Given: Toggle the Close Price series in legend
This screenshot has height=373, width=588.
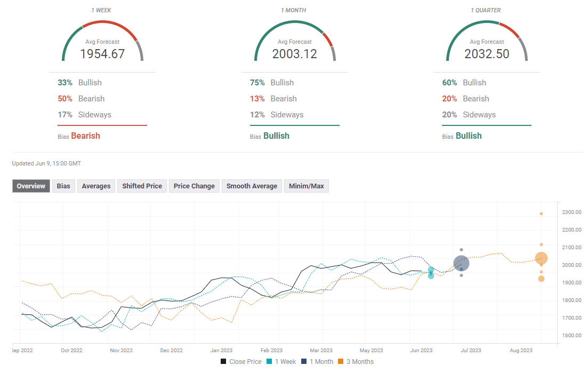Looking at the screenshot, I should tap(241, 362).
